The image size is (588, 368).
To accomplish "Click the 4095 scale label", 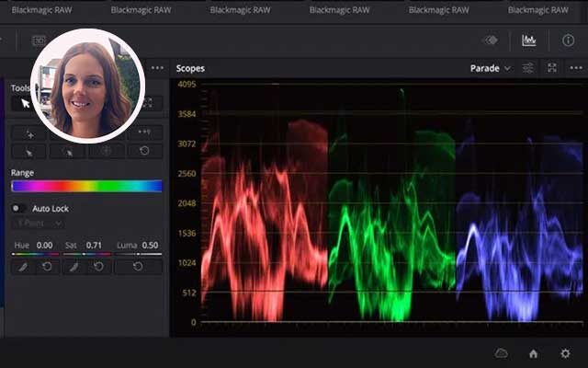I will click(x=187, y=84).
